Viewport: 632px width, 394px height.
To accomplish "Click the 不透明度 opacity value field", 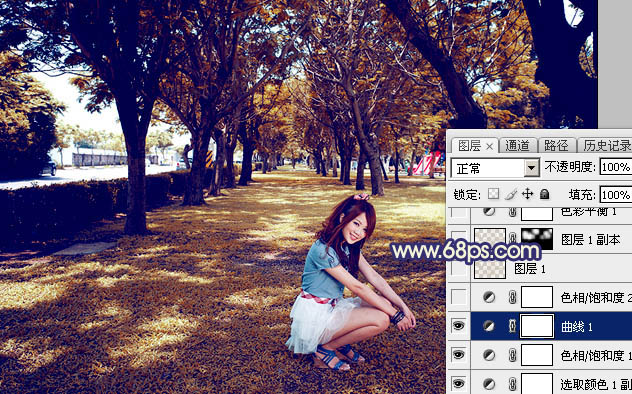I will click(x=615, y=167).
